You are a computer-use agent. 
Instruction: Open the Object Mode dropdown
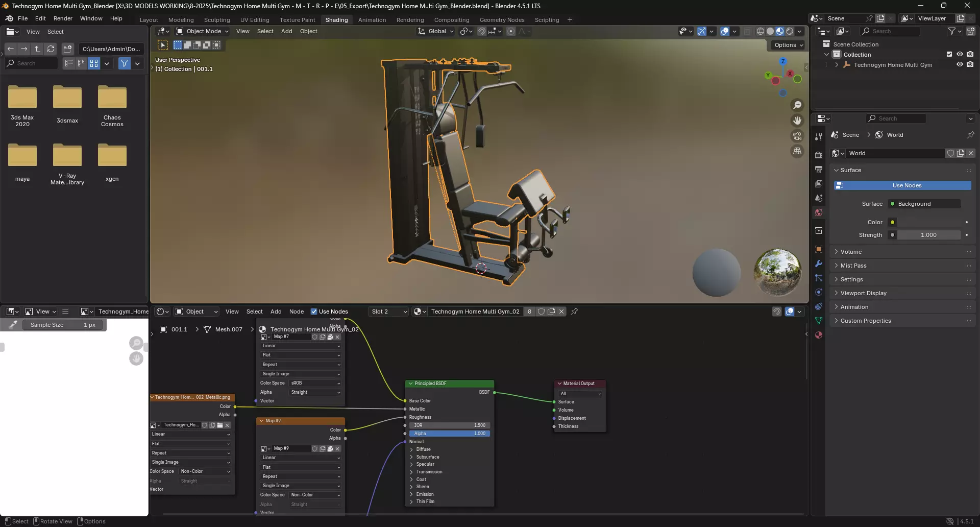click(202, 31)
